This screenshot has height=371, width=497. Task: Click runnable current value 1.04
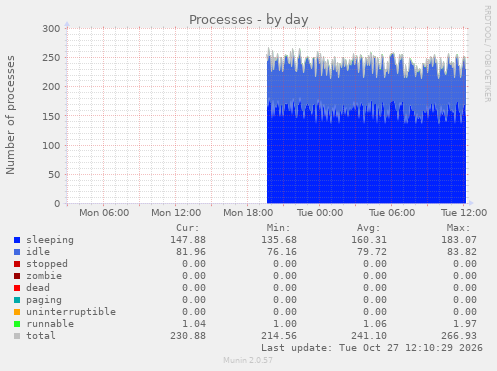click(x=194, y=324)
